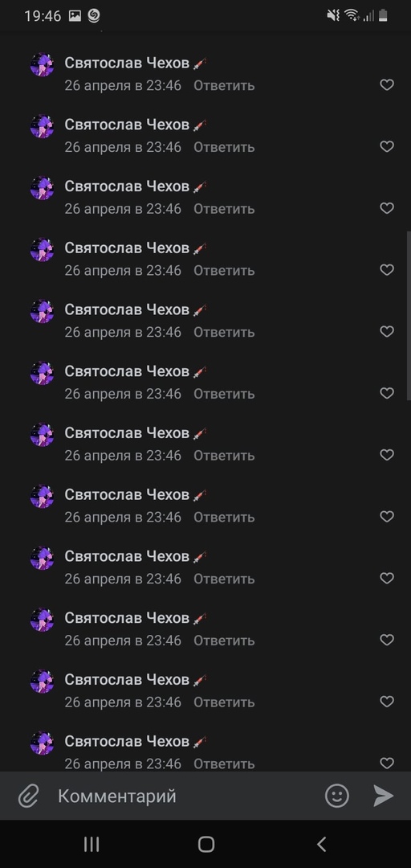Reply to the seventh comment via Ответить

click(x=224, y=455)
